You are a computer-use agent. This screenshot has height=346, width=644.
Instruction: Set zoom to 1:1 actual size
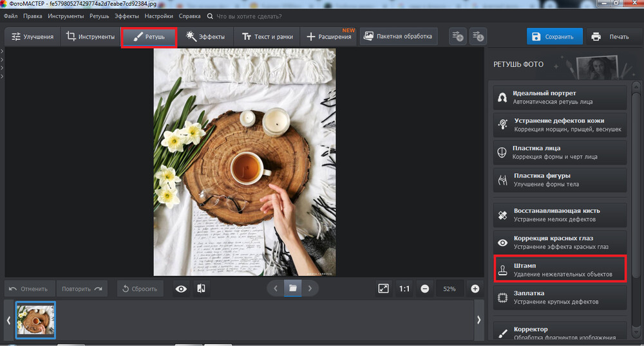click(404, 289)
